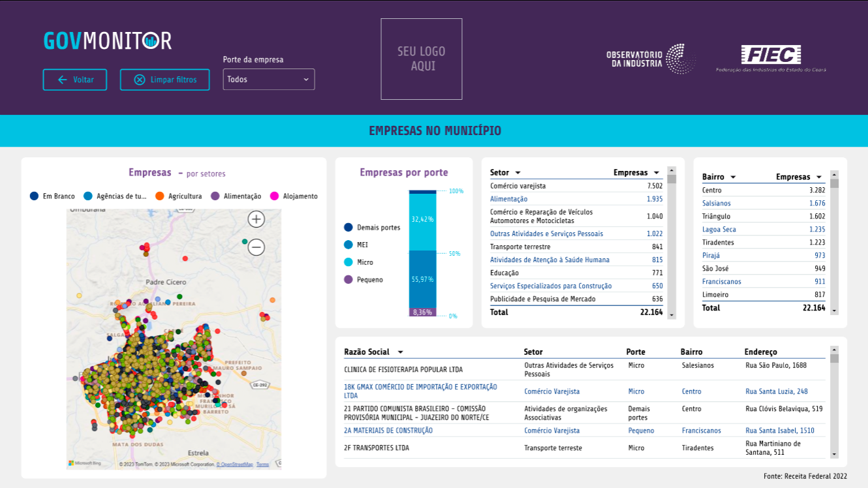Select the Alimentação row in Setor table
The image size is (868, 488).
(509, 199)
